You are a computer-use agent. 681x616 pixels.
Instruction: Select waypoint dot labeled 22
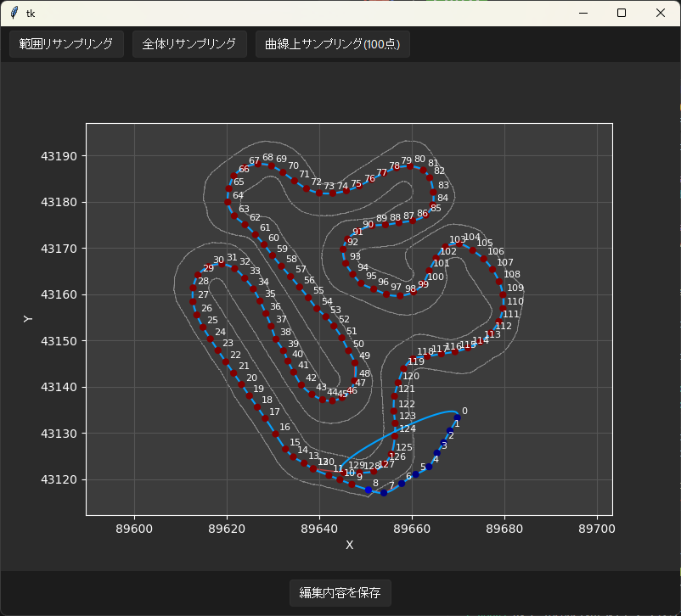pyautogui.click(x=225, y=361)
